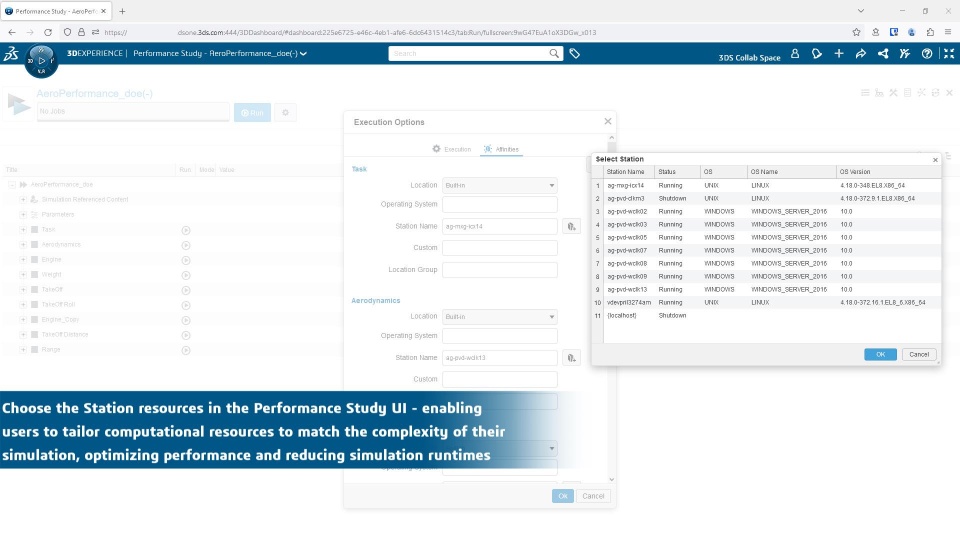Select station row vdevpril3274am
Viewport: 960px width, 540px height.
(767, 303)
